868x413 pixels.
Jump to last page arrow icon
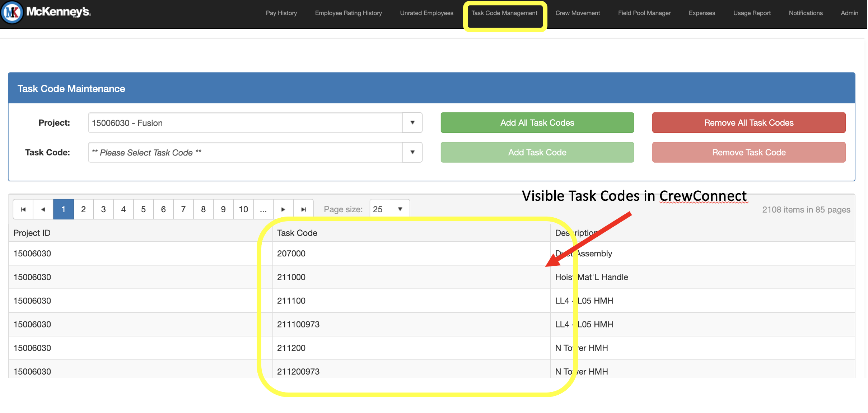pyautogui.click(x=303, y=209)
